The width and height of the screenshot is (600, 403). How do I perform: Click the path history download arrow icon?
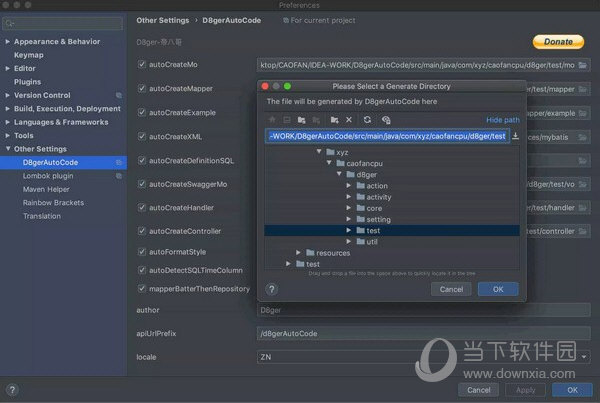[515, 136]
